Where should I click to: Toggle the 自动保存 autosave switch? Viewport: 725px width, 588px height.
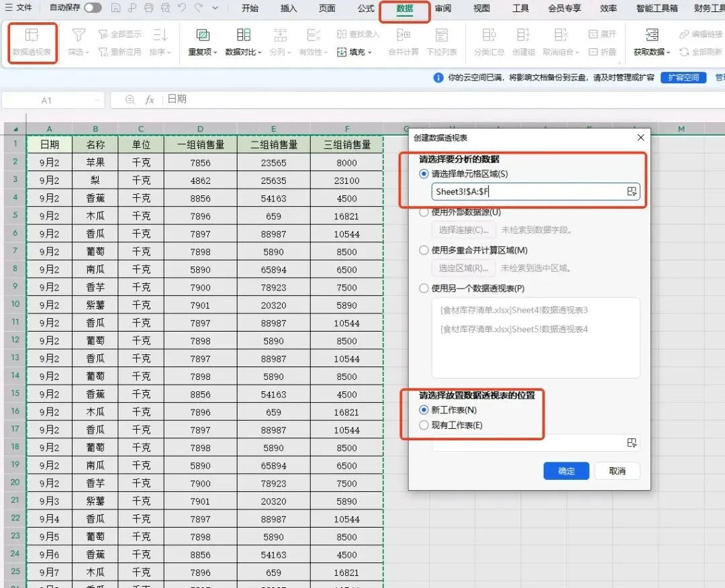93,8
